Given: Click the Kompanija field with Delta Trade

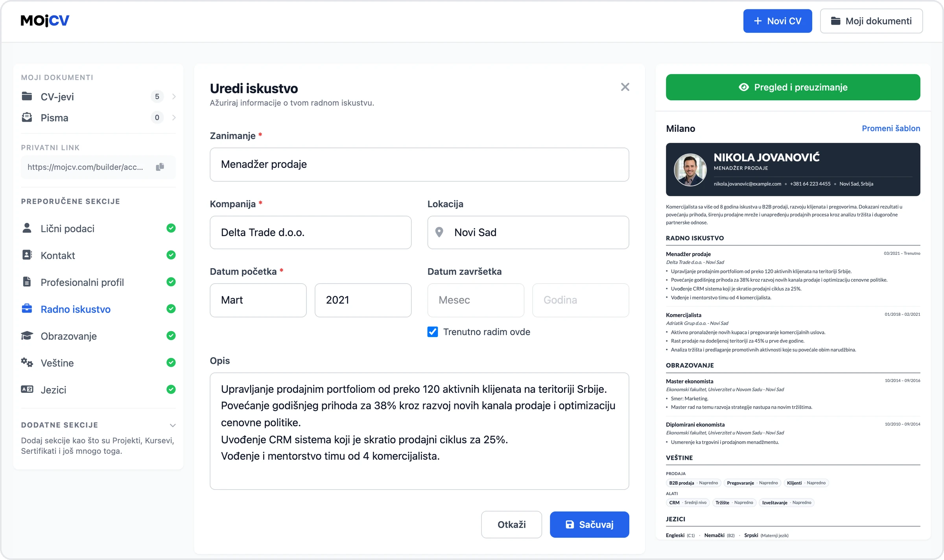Looking at the screenshot, I should coord(311,232).
